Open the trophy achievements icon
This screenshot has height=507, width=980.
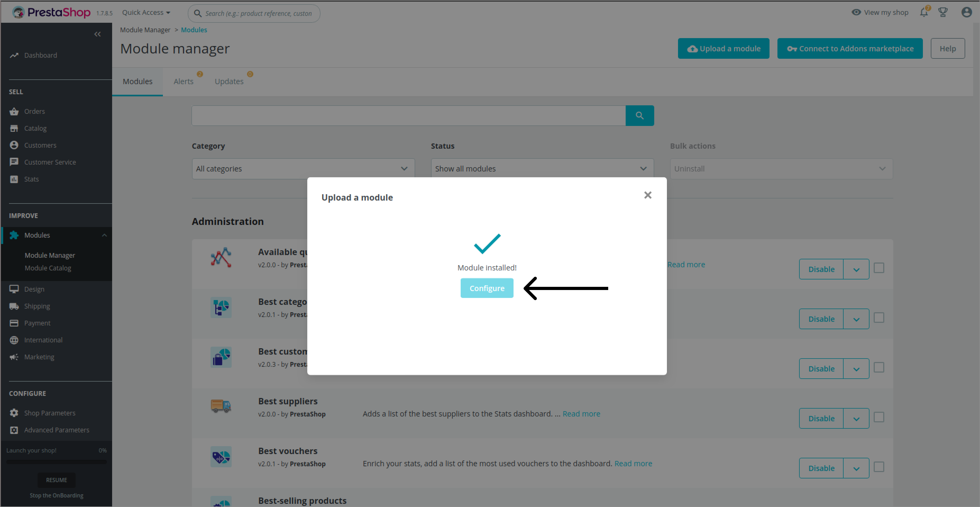click(x=943, y=12)
